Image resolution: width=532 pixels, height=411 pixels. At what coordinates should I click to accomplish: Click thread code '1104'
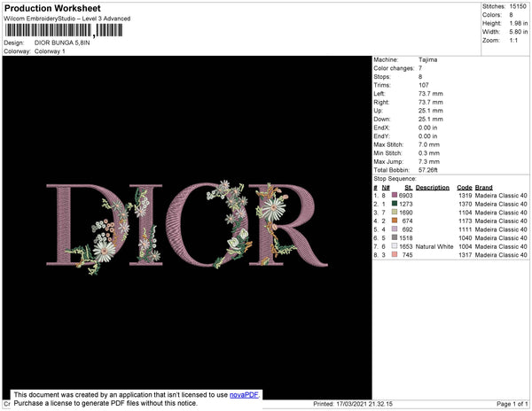[x=465, y=213]
